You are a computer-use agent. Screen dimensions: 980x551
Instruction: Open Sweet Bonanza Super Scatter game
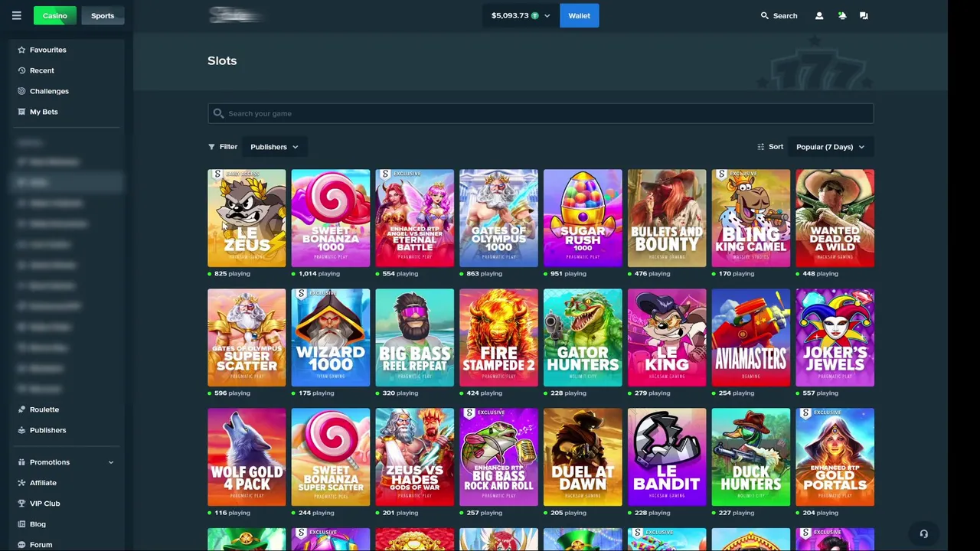pos(331,457)
